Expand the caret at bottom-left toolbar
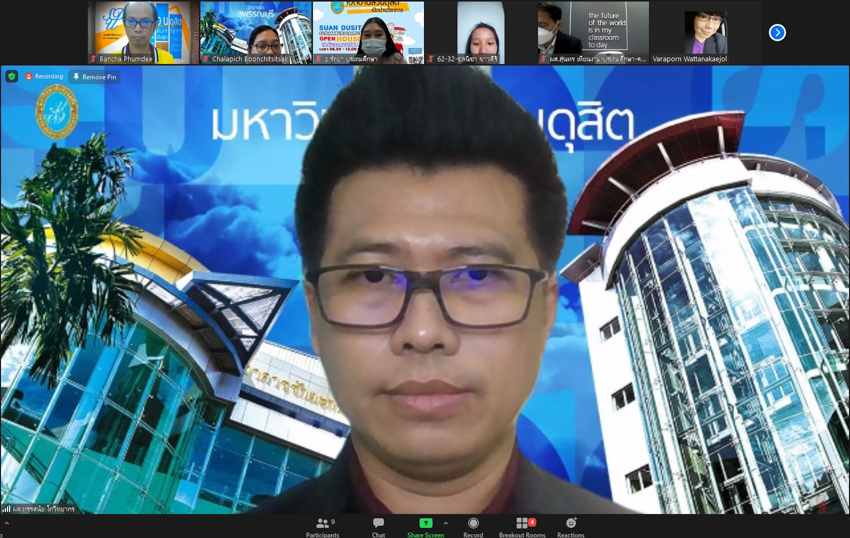This screenshot has height=538, width=850. coord(7,523)
